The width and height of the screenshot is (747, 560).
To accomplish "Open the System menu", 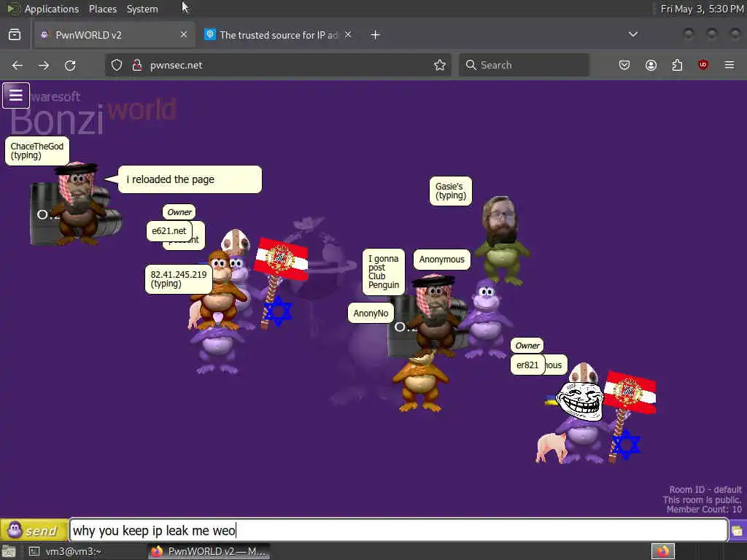I will pos(142,9).
